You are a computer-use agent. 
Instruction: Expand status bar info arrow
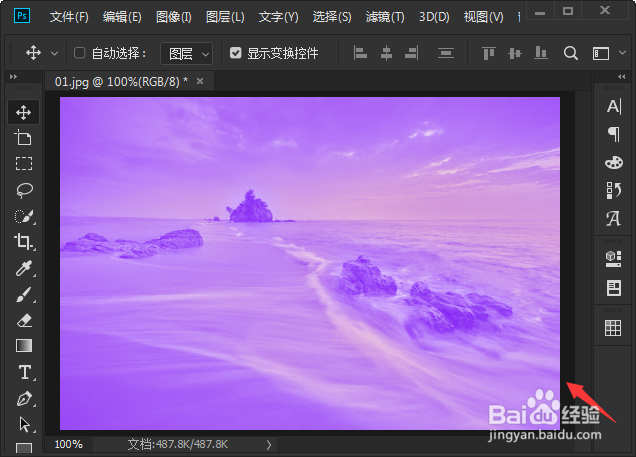coord(269,445)
